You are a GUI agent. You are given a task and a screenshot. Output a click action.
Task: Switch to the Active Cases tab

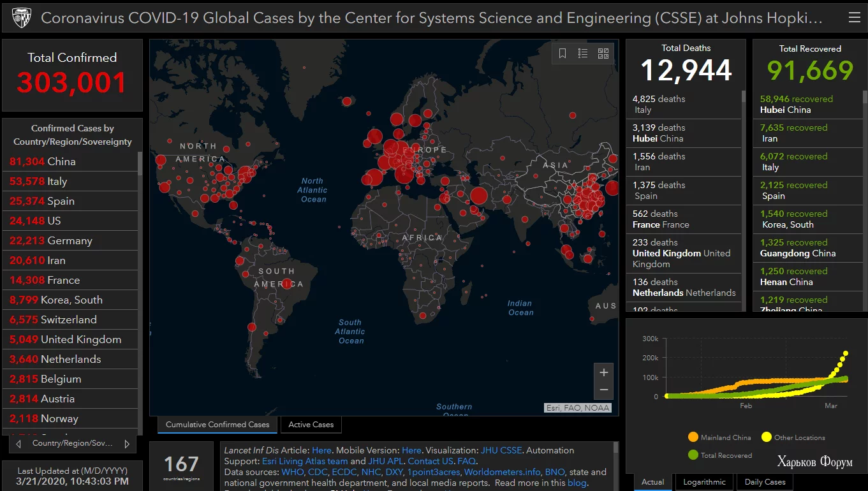pos(311,425)
